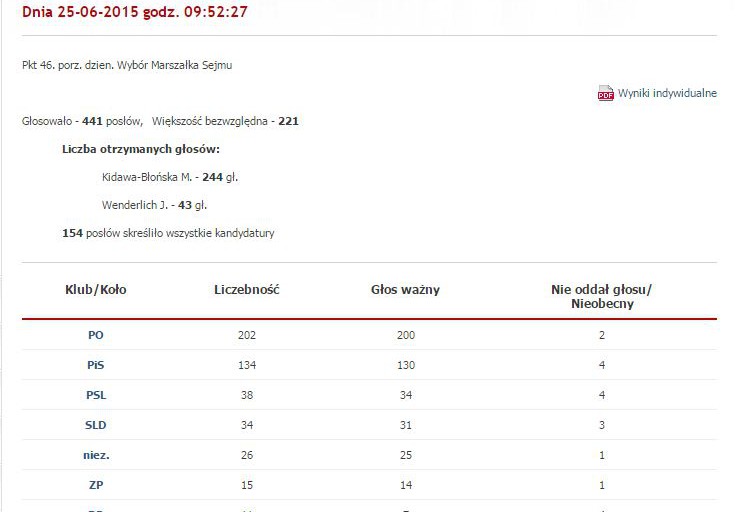Select the PiS club link
This screenshot has height=512, width=737.
[x=96, y=365]
